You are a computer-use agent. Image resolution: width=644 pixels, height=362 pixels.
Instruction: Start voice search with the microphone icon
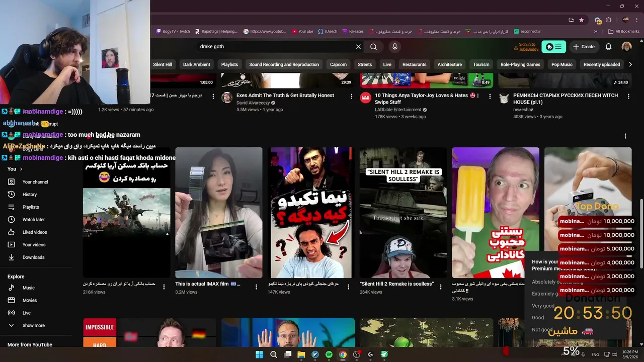[x=394, y=47]
